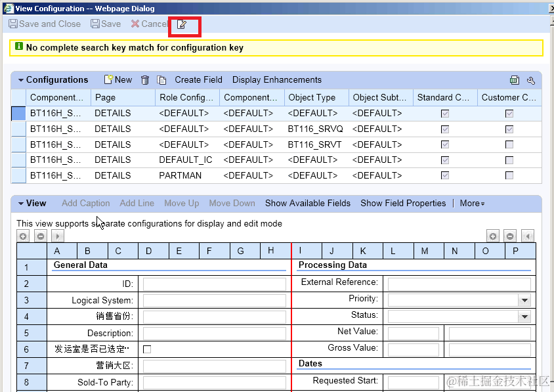Click Show Field Properties
This screenshot has width=554, height=392.
(403, 204)
